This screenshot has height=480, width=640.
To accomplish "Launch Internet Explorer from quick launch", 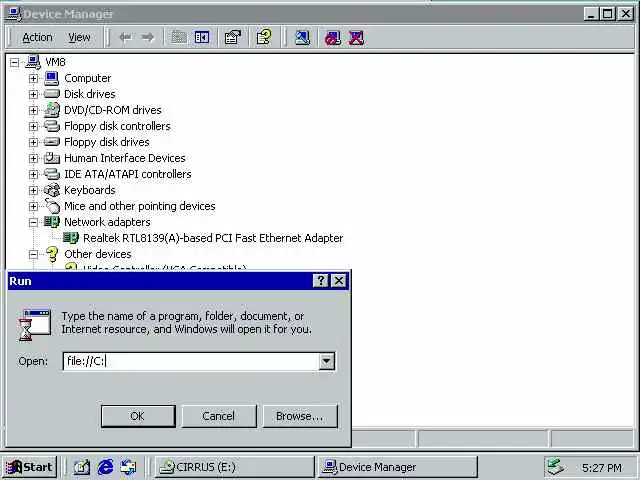I will (105, 467).
